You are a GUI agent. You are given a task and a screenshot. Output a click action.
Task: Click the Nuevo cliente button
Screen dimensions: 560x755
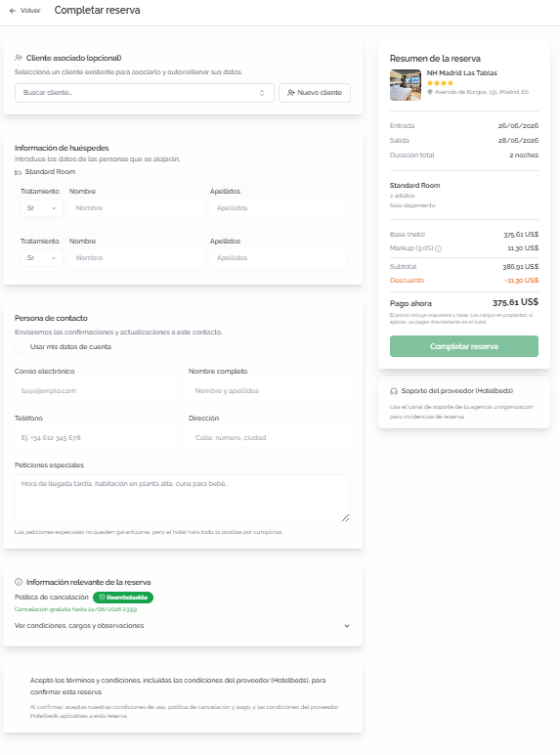315,93
